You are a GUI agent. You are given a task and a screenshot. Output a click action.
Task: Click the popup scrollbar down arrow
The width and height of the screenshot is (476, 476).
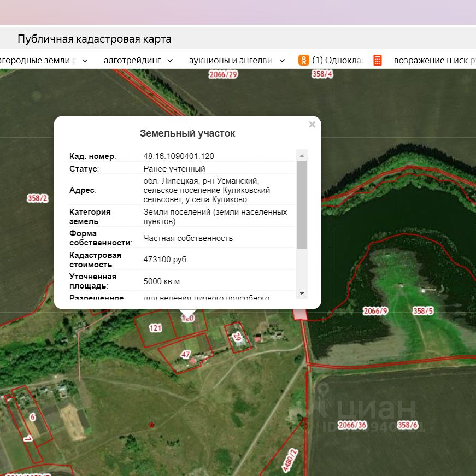[x=302, y=293]
